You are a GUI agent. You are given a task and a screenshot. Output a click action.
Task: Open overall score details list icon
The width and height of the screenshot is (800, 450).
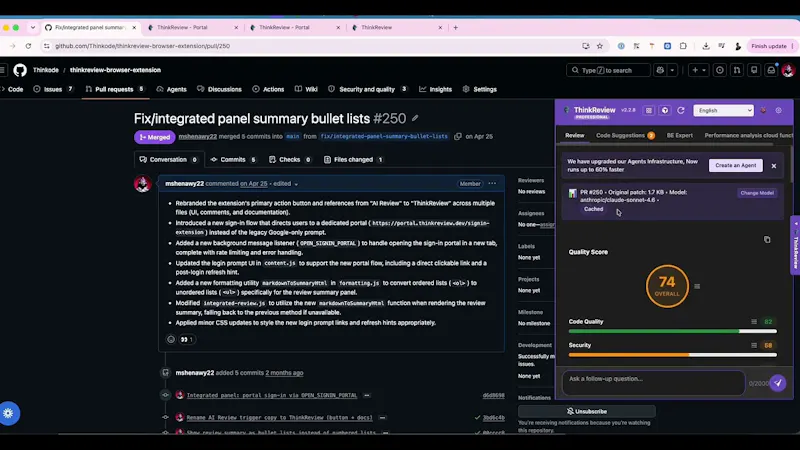coord(697,286)
